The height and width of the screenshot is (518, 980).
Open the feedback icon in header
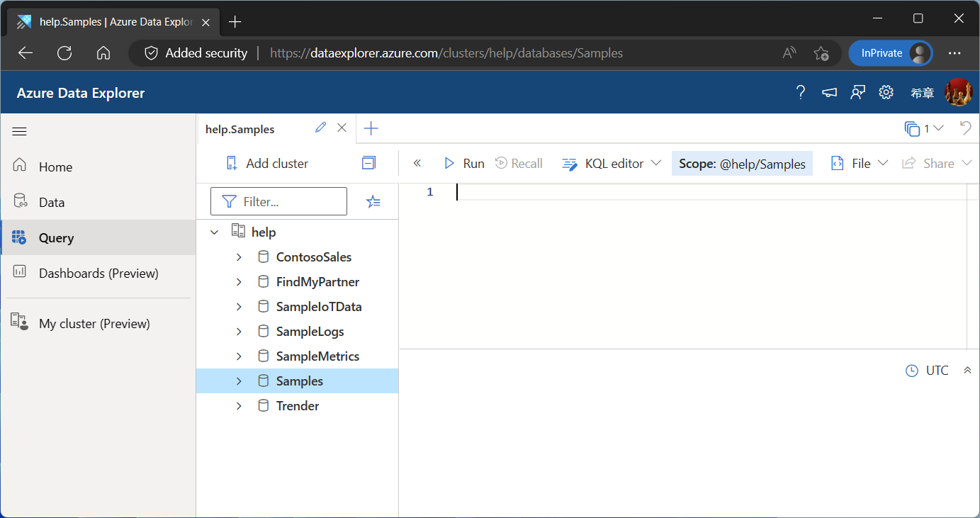(x=857, y=92)
